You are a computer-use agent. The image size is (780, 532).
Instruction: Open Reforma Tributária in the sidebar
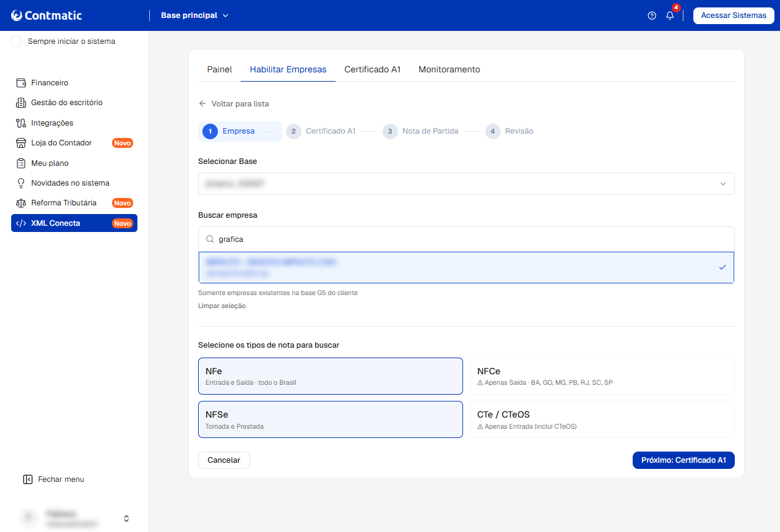pos(74,203)
